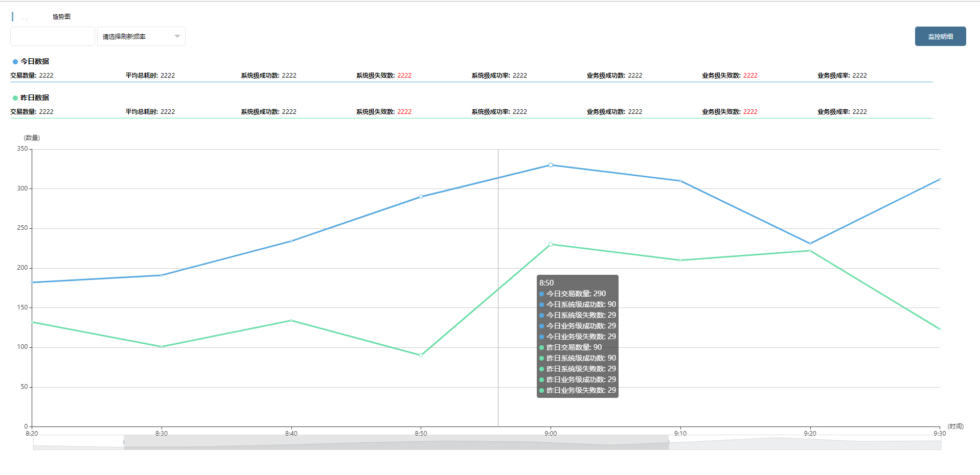Click the green line data point at 8:40
Screen dimensions: 980x475
point(291,320)
